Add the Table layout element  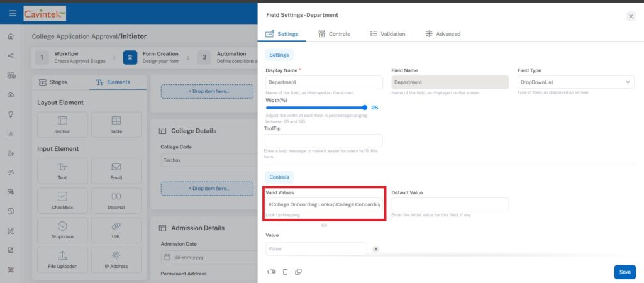click(116, 125)
